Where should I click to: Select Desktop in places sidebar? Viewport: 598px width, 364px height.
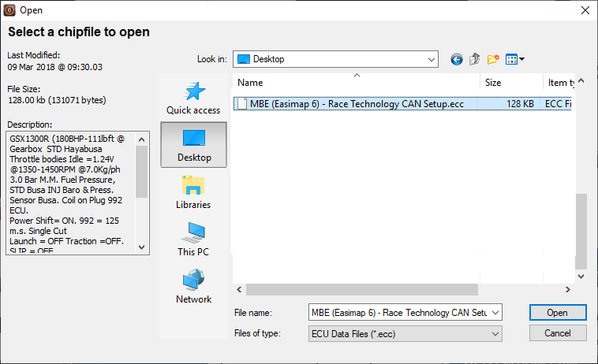pos(193,145)
